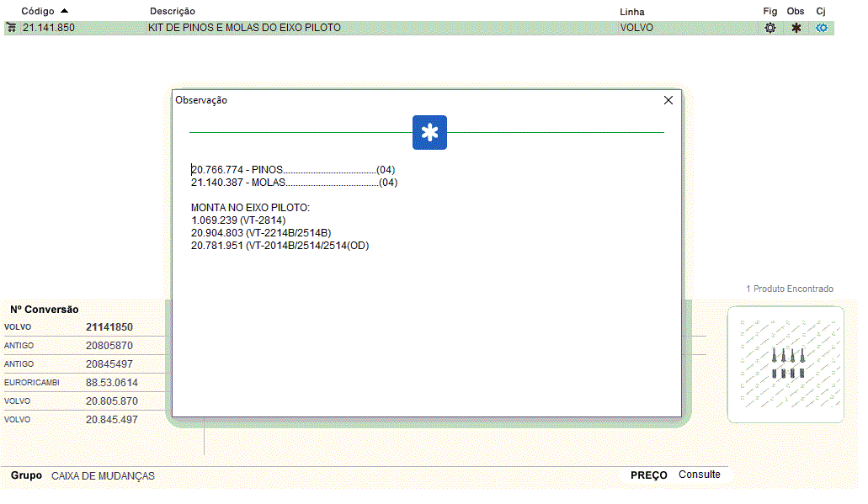Screen dimensions: 868x504
Task: Select conversion row VOLVO 21141850
Action: click(84, 327)
